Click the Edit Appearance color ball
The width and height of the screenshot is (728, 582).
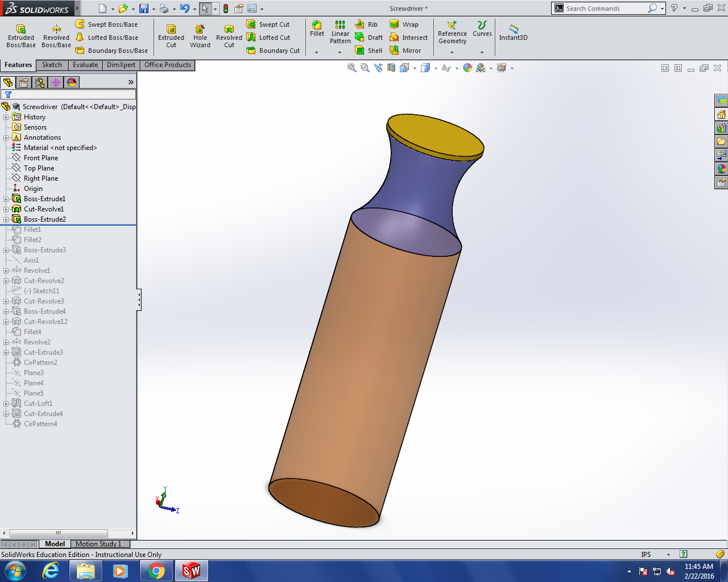click(x=468, y=68)
